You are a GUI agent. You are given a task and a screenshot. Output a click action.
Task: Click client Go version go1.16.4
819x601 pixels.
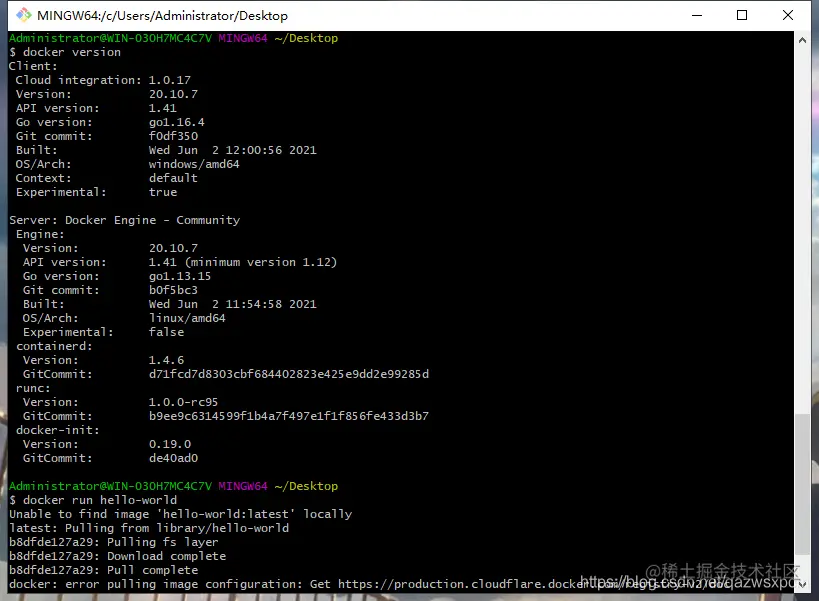pyautogui.click(x=177, y=122)
